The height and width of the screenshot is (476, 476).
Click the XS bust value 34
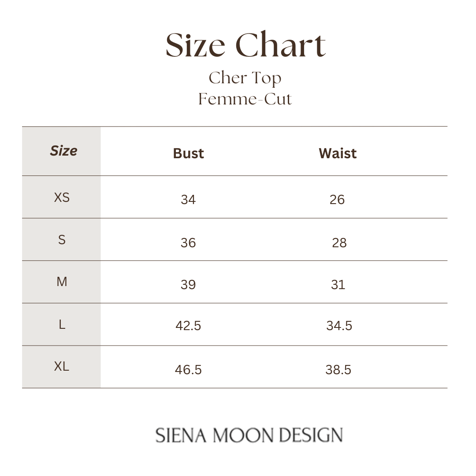[x=188, y=200]
